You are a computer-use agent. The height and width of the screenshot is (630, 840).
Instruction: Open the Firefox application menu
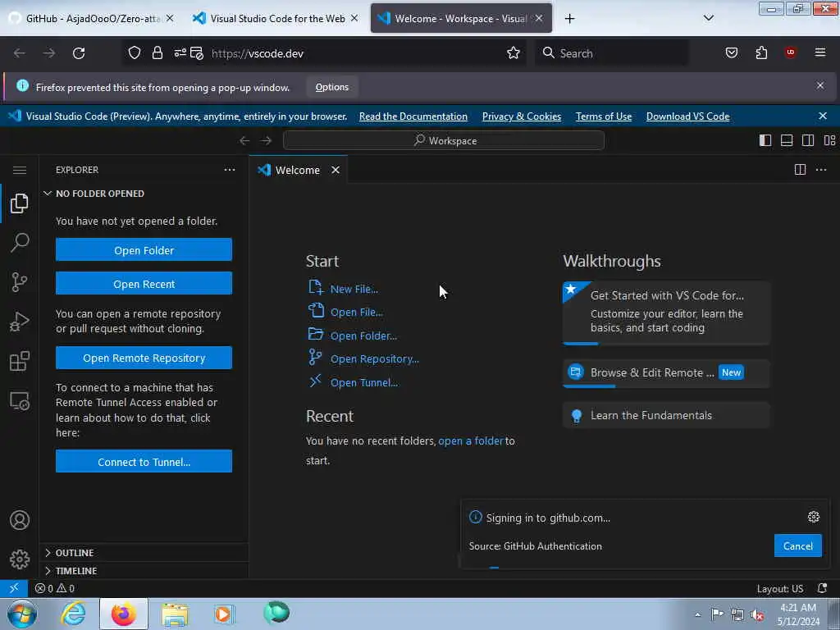click(x=820, y=52)
